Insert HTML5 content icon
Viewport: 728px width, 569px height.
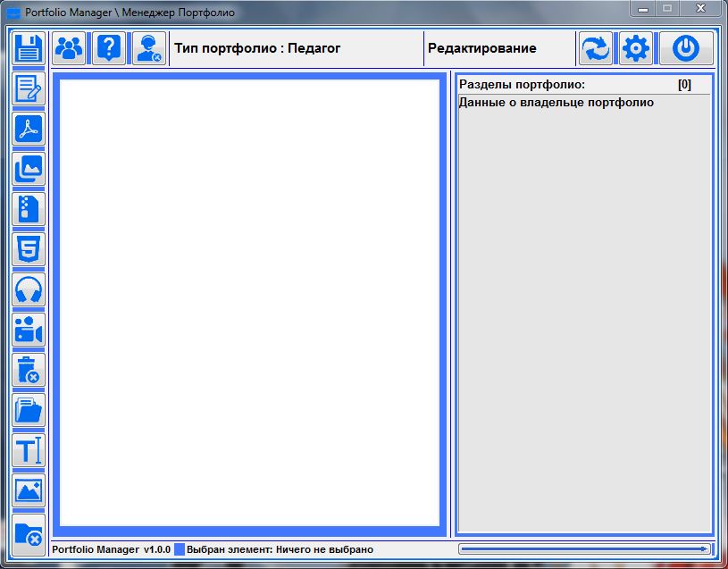pos(29,248)
